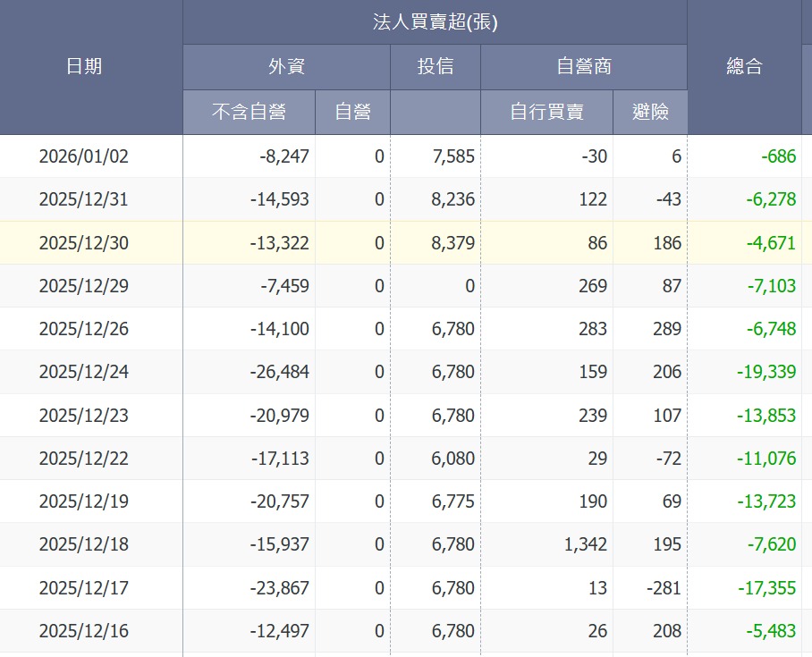This screenshot has height=657, width=812.
Task: Select the 外資 column group header
Action: coord(286,66)
